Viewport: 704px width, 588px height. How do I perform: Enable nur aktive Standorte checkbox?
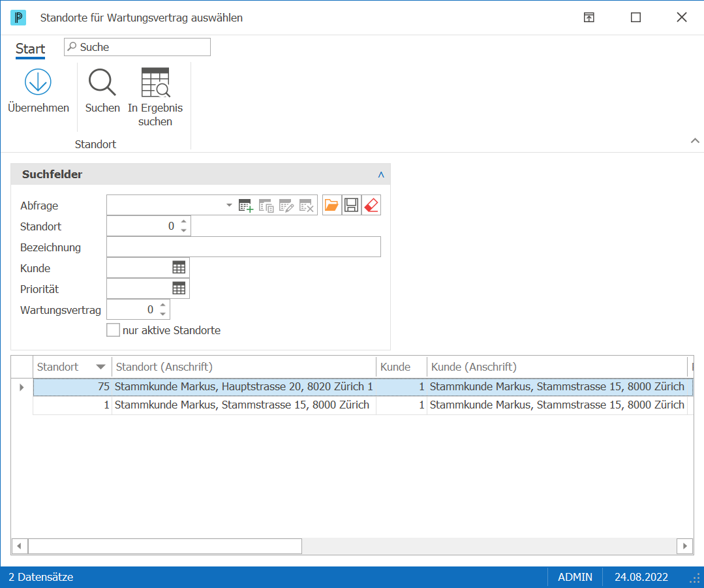click(113, 330)
